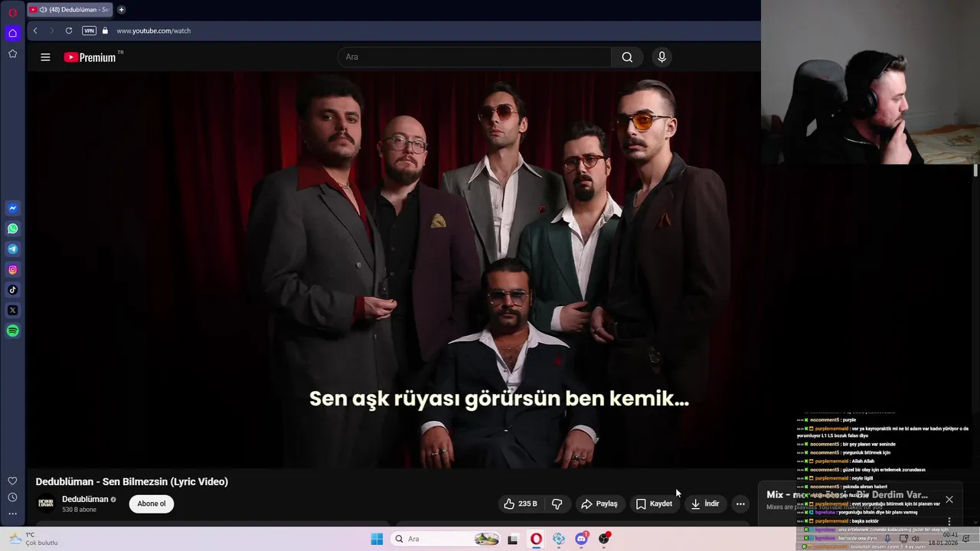Open the Dedublüman channel avatar
Screen dimensions: 980x551
(46, 503)
